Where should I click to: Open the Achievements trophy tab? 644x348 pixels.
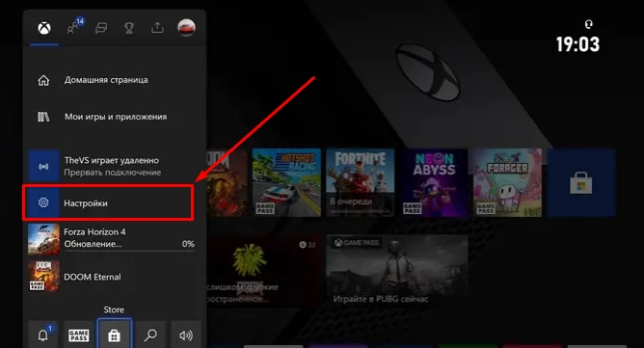(129, 28)
